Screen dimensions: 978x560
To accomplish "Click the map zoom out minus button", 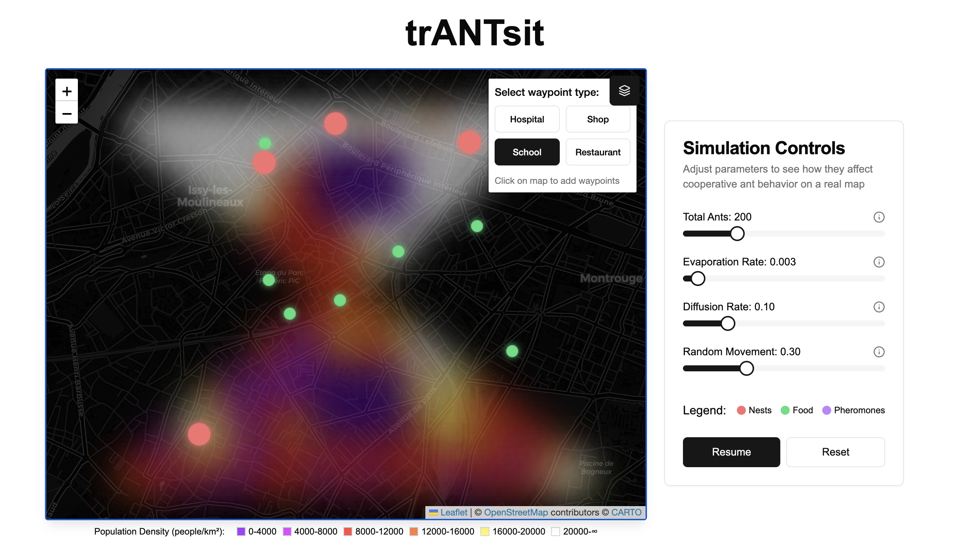I will [x=67, y=113].
